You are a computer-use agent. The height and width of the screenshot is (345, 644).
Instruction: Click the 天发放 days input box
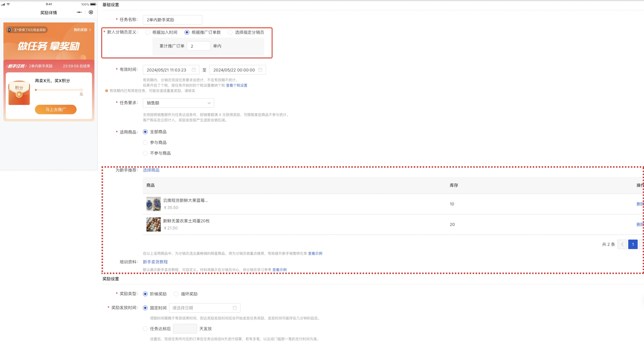tap(185, 329)
